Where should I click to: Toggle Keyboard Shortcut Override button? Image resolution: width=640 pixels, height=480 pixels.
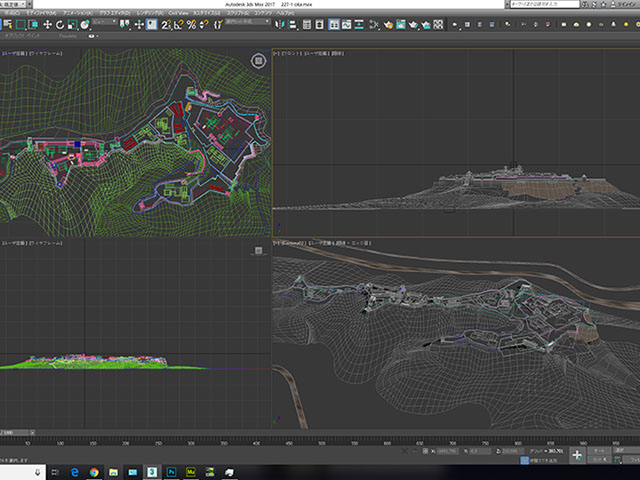click(x=152, y=25)
